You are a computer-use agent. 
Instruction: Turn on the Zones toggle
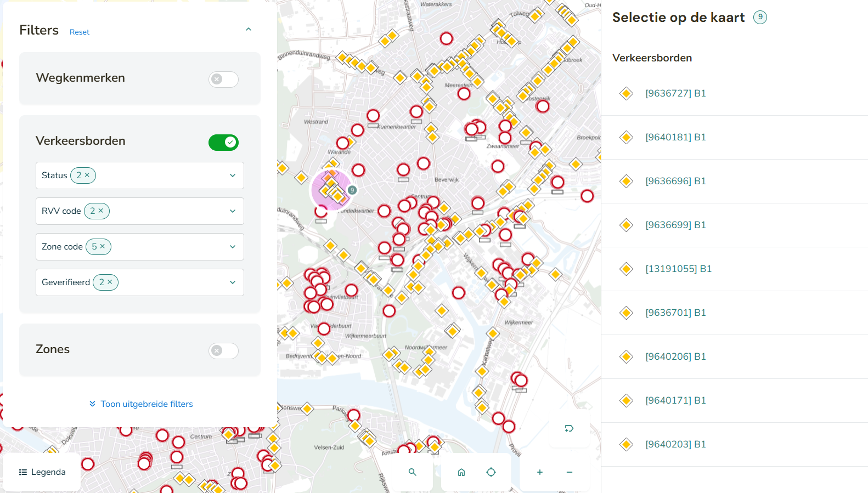click(x=223, y=351)
